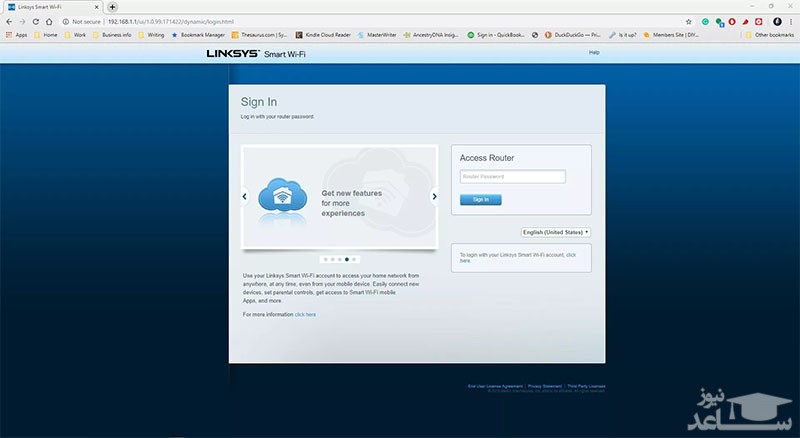
Task: Select the Linksys Smart Wi-Fi browser tab
Action: point(50,7)
